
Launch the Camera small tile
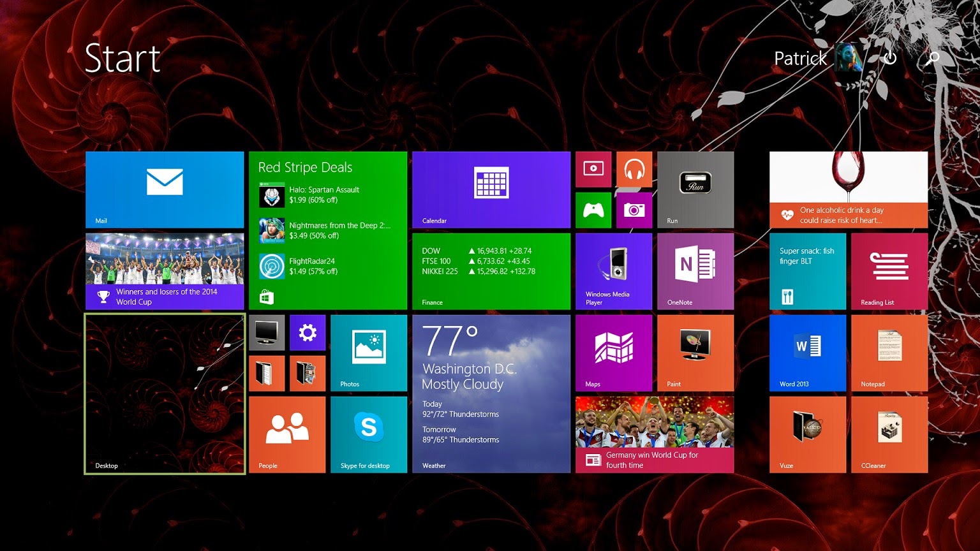[634, 210]
